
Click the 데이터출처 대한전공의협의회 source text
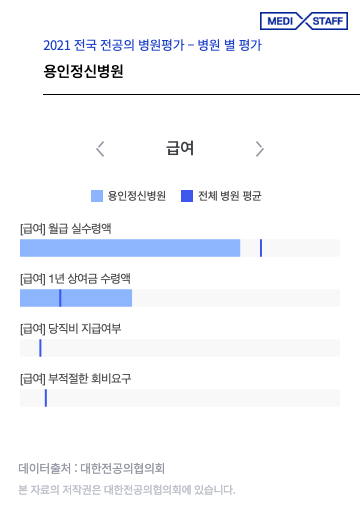(91, 468)
